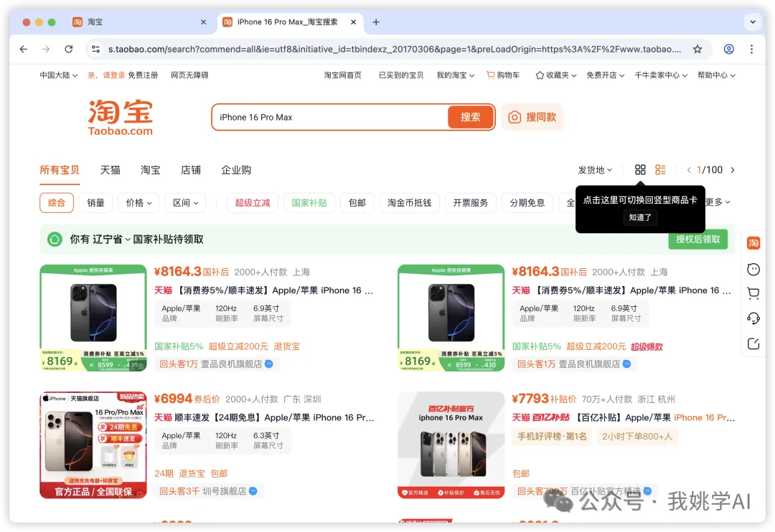
Task: Go to next results page arrow
Action: [x=733, y=170]
